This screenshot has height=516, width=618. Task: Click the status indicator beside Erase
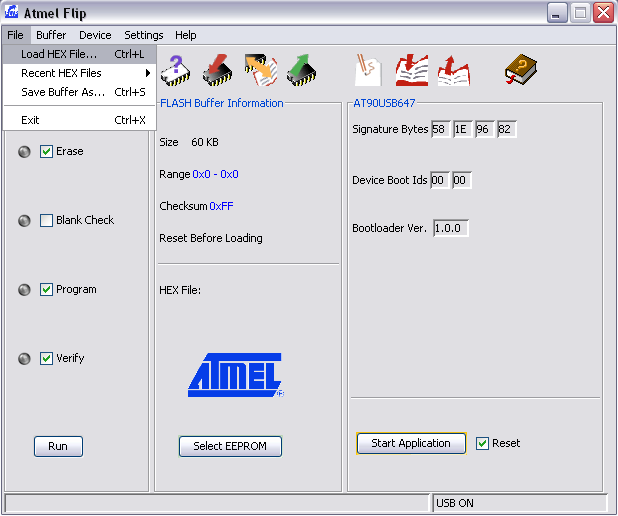coord(24,152)
